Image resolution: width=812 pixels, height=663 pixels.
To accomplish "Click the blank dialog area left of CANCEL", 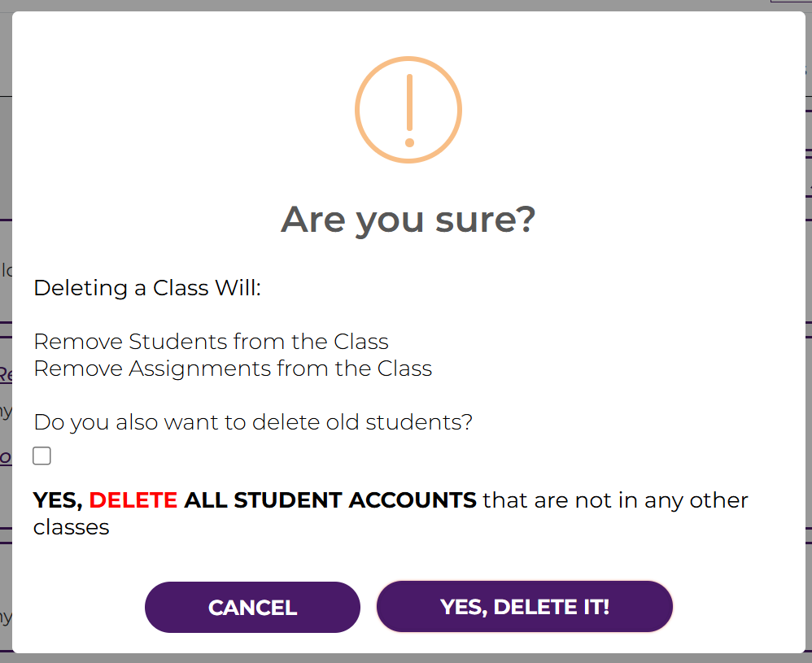I will point(81,607).
